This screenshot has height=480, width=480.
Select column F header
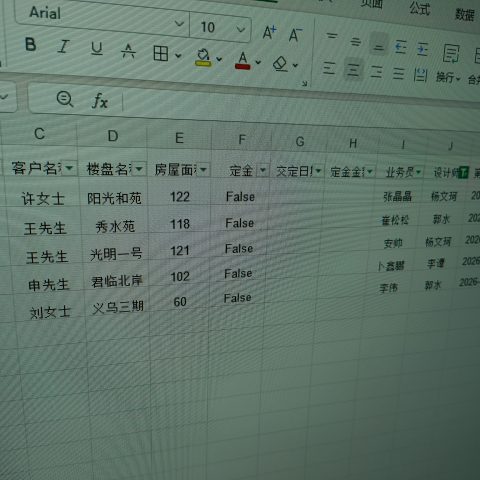pos(242,140)
